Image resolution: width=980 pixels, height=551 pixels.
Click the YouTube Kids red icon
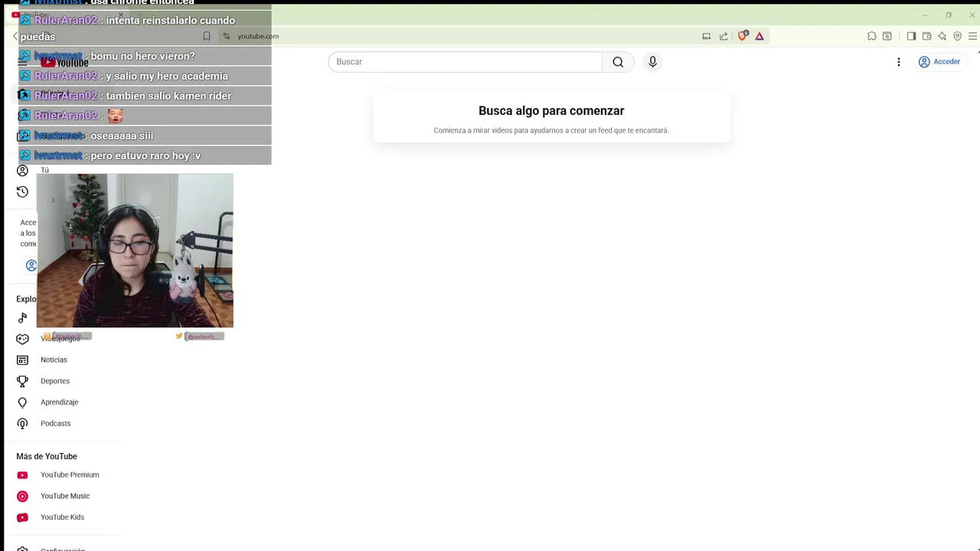coord(22,517)
